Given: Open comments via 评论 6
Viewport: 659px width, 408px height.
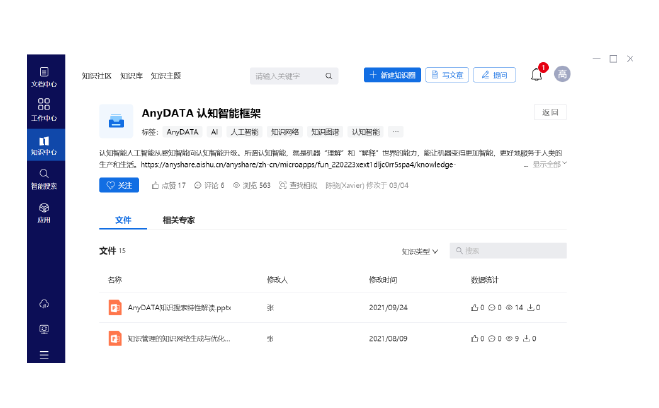Looking at the screenshot, I should 209,185.
